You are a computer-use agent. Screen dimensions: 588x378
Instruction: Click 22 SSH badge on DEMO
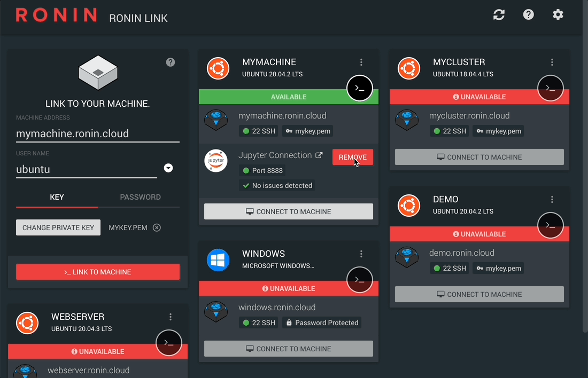(450, 268)
